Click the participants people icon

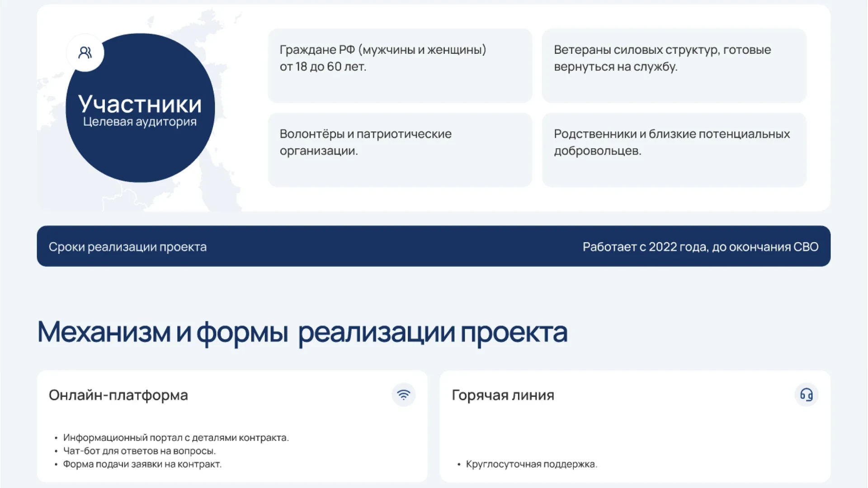click(x=85, y=53)
